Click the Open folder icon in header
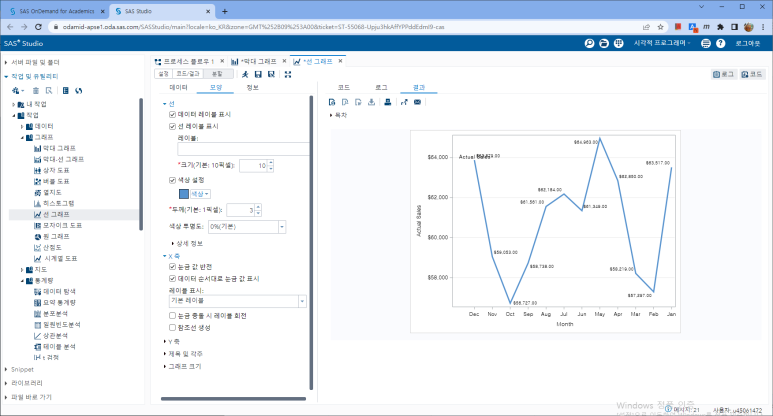The image size is (773, 416). 604,43
